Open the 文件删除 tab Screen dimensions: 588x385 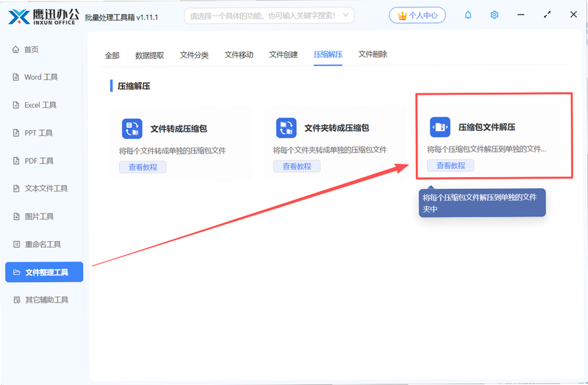tap(373, 54)
